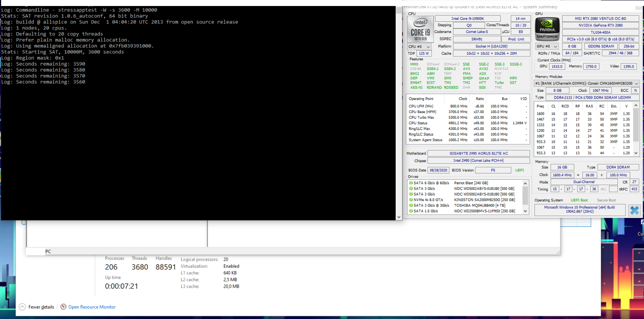
Task: Click the Intel Core i9 logo in HWiNFO
Action: [421, 29]
